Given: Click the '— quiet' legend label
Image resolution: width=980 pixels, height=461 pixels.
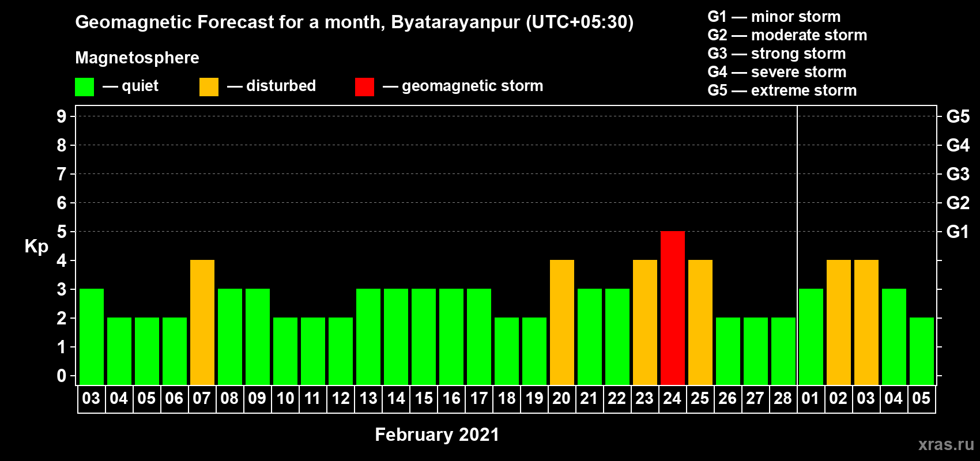Looking at the screenshot, I should tap(130, 86).
